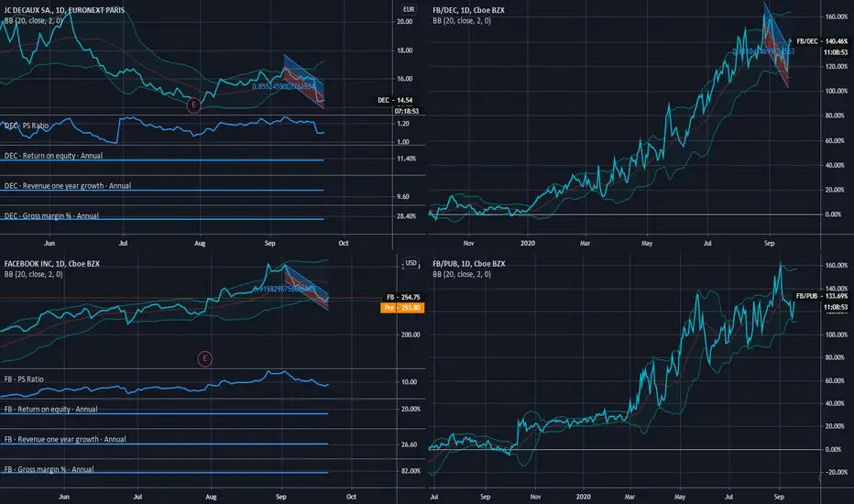854x504 pixels.
Task: Click 20.00 on JC Decaux price axis
Action: (x=405, y=22)
